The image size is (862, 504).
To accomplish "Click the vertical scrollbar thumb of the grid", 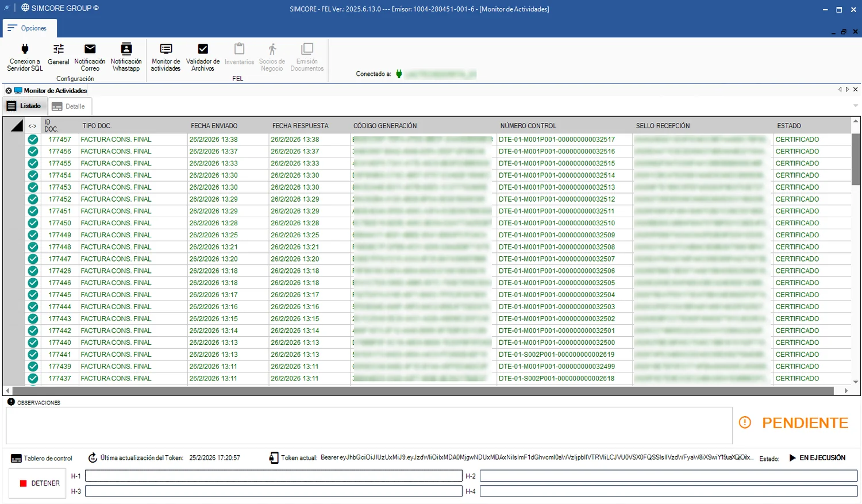I will pos(856,159).
